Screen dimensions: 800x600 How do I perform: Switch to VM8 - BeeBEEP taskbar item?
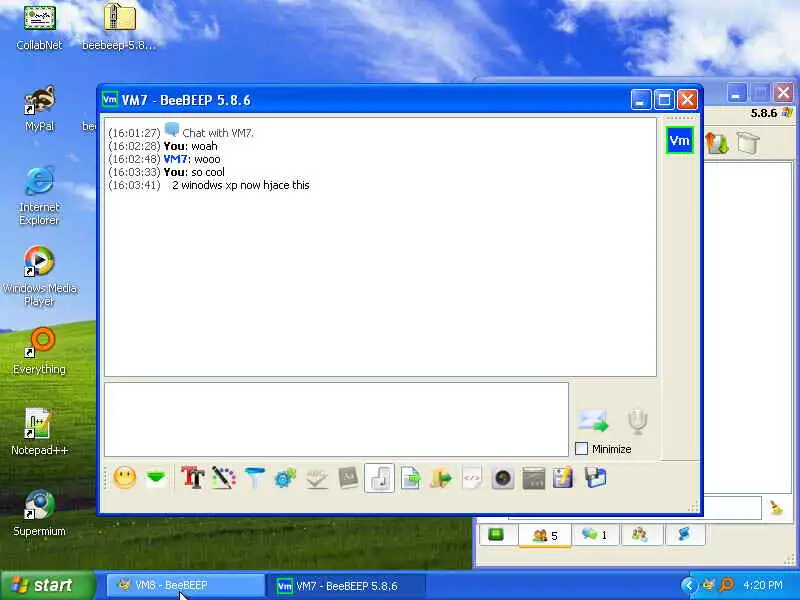pos(186,586)
